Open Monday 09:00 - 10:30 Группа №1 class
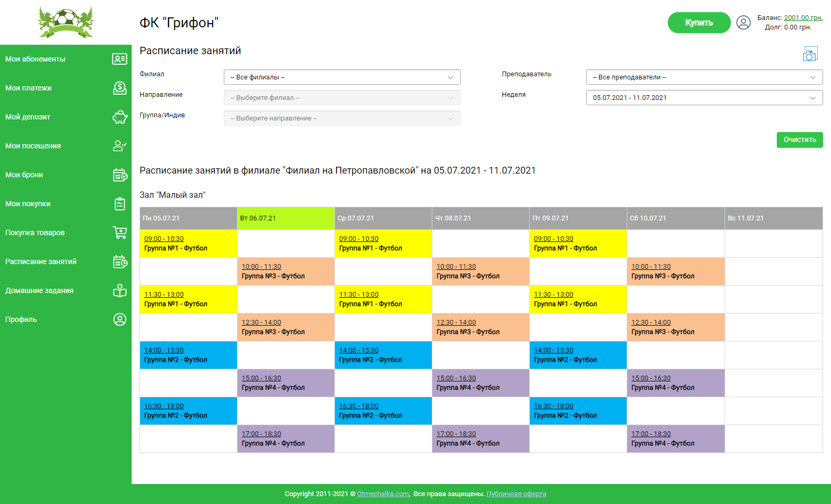Screen dimensions: 831x504 (x=164, y=239)
